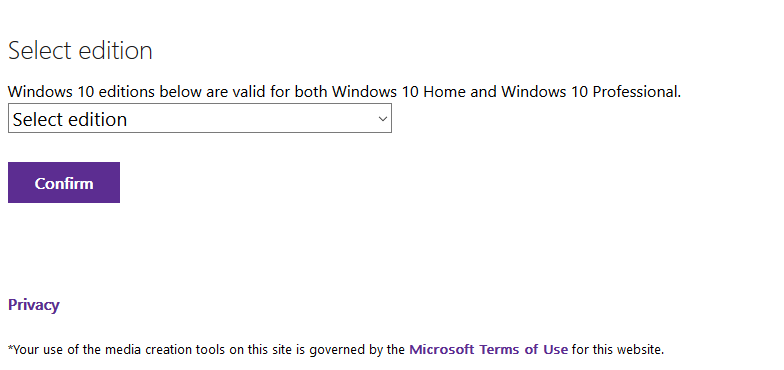This screenshot has width=784, height=370.
Task: Click the 'Confirm' label text on the button
Action: 64,183
